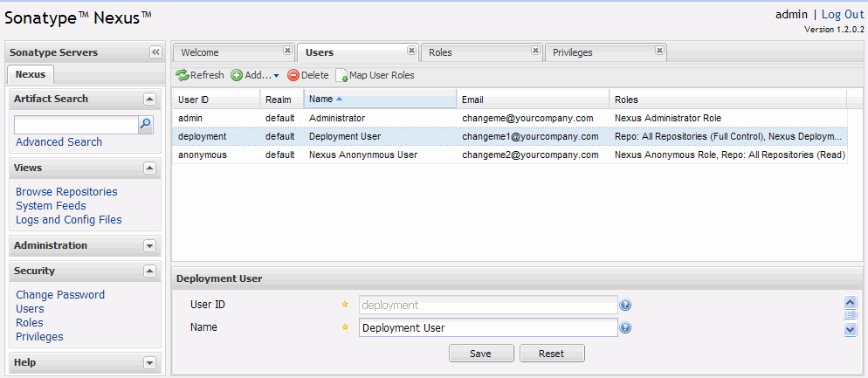Click the artifact search magnifier icon
This screenshot has height=378, width=868.
coord(146,125)
